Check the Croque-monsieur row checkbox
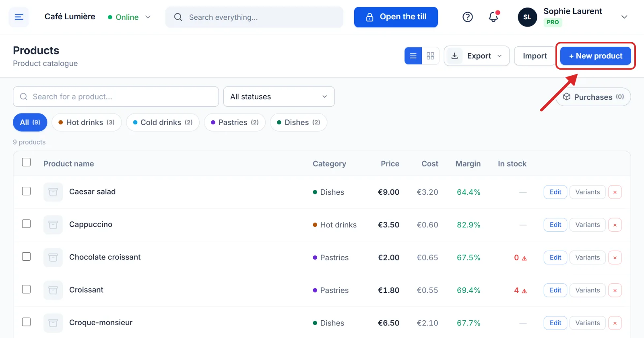The height and width of the screenshot is (338, 644). click(x=26, y=322)
